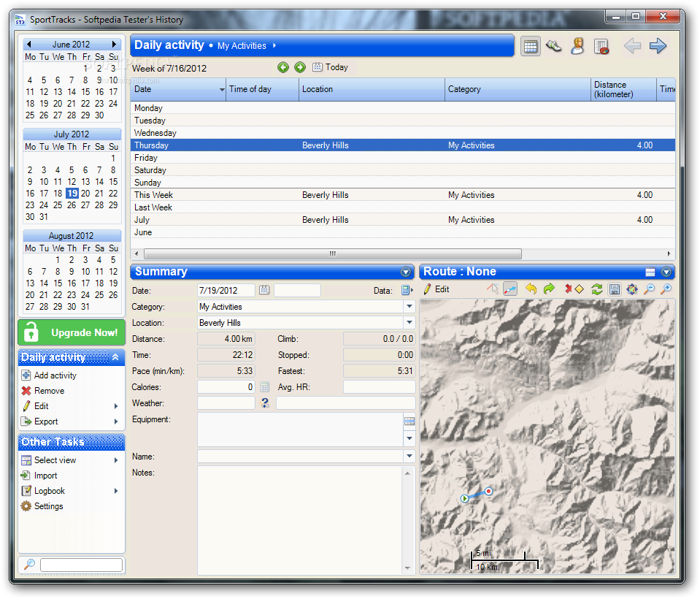Click the Category column header
The height and width of the screenshot is (599, 700).
tap(518, 89)
